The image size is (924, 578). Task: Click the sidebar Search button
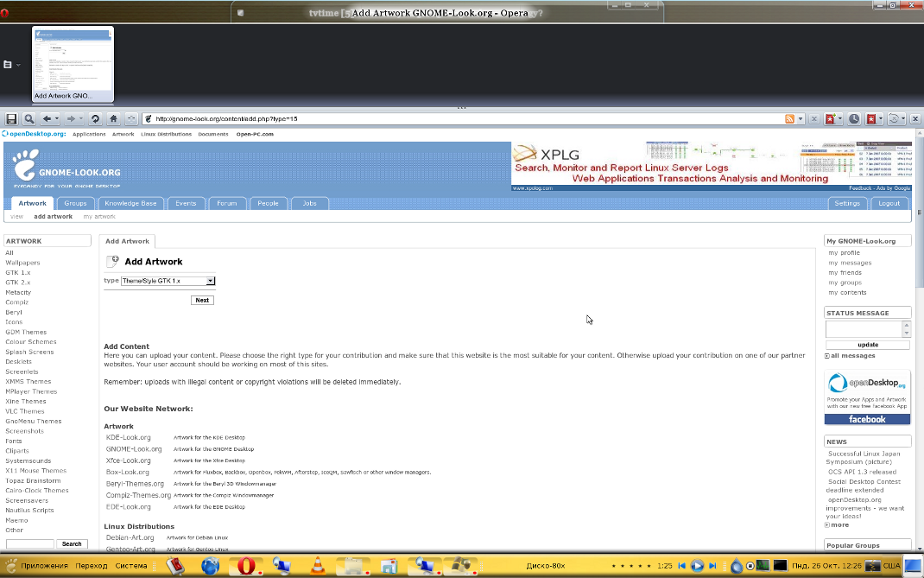coord(72,543)
